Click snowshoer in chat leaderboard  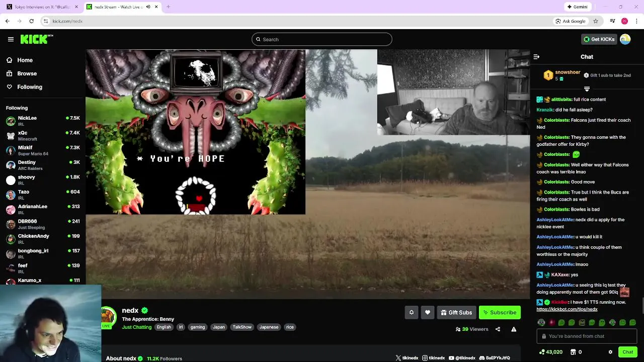click(x=568, y=72)
